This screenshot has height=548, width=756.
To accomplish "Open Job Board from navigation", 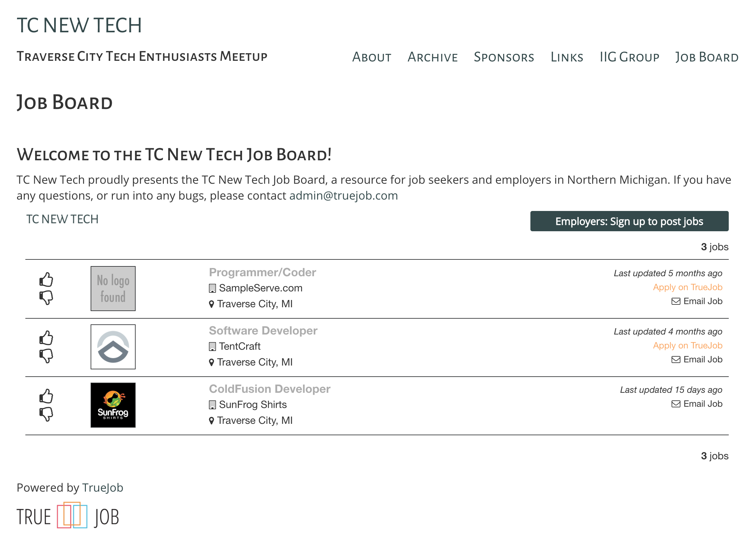I will [x=707, y=57].
